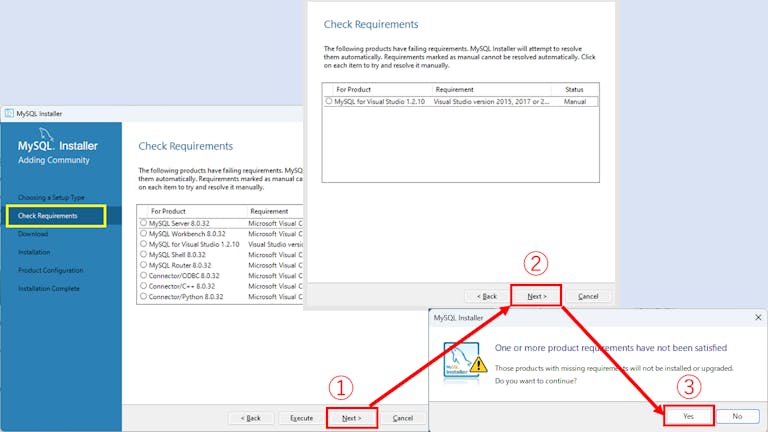Image resolution: width=768 pixels, height=432 pixels.
Task: Go to the Download step in sidebar
Action: pyautogui.click(x=33, y=234)
